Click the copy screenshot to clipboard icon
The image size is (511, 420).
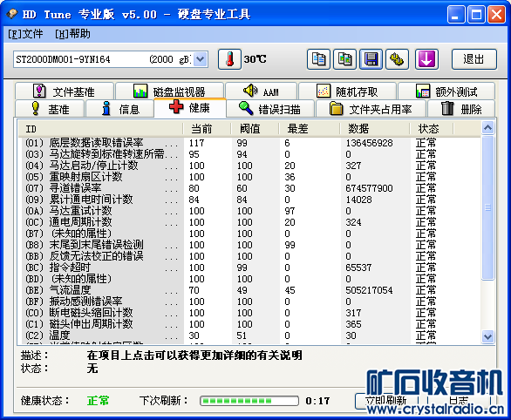(x=344, y=59)
